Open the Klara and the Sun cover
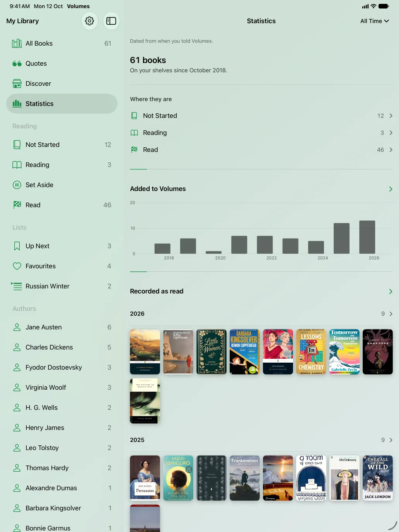The width and height of the screenshot is (399, 532). point(178,478)
